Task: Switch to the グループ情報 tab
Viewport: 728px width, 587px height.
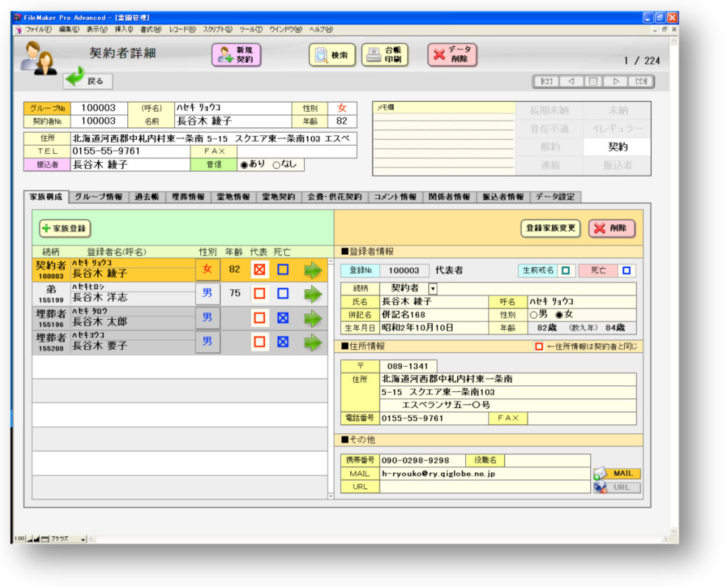Action: click(x=99, y=197)
